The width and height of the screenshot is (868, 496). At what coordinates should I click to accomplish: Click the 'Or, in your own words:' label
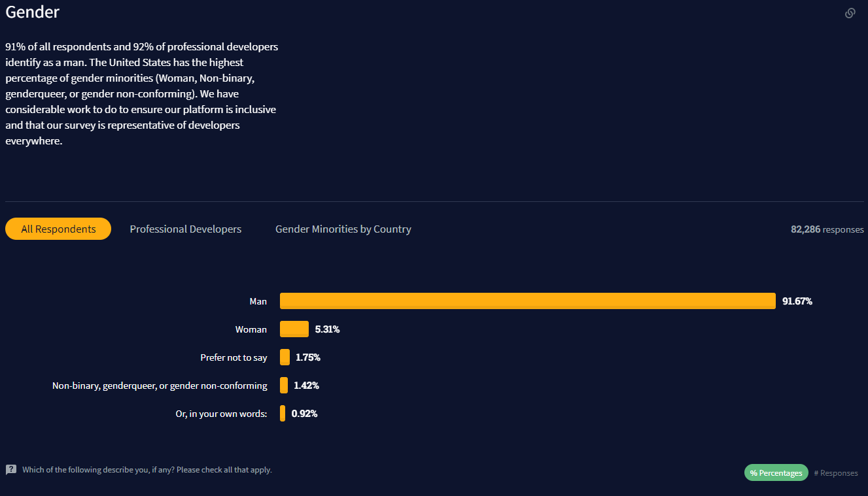[x=221, y=414]
